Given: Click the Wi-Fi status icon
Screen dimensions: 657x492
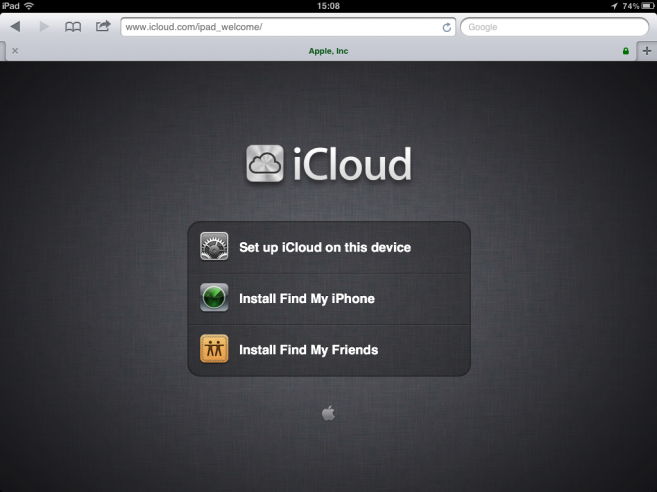Looking at the screenshot, I should tap(29, 6).
